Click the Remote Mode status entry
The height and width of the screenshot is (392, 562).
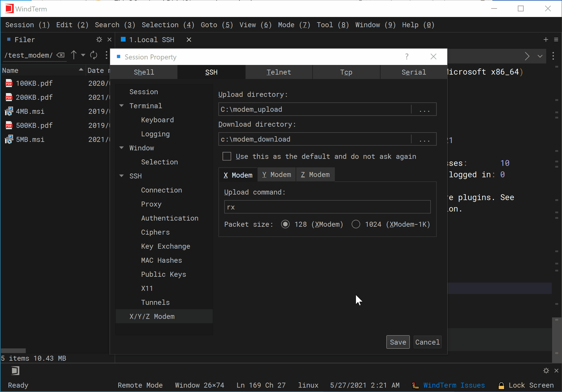pos(140,385)
